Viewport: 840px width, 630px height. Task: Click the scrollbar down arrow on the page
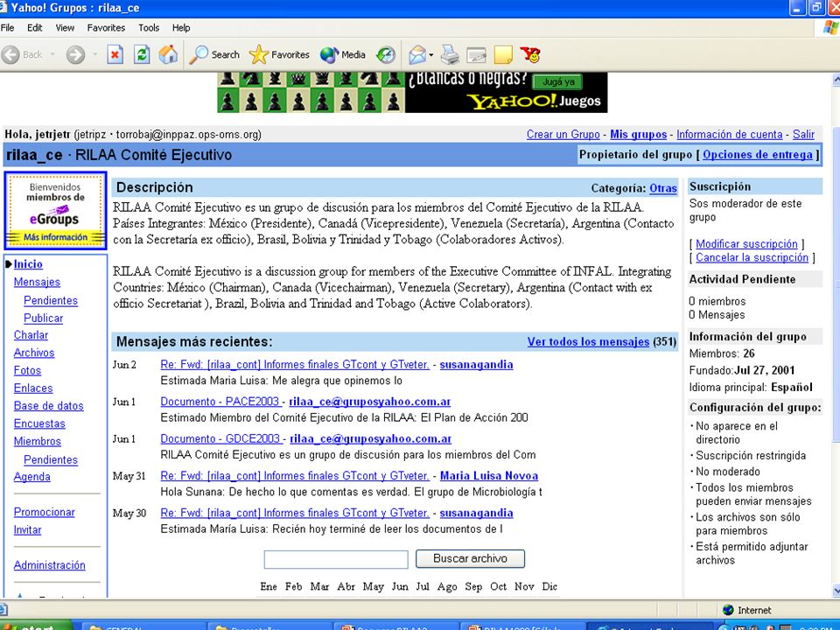tap(836, 591)
